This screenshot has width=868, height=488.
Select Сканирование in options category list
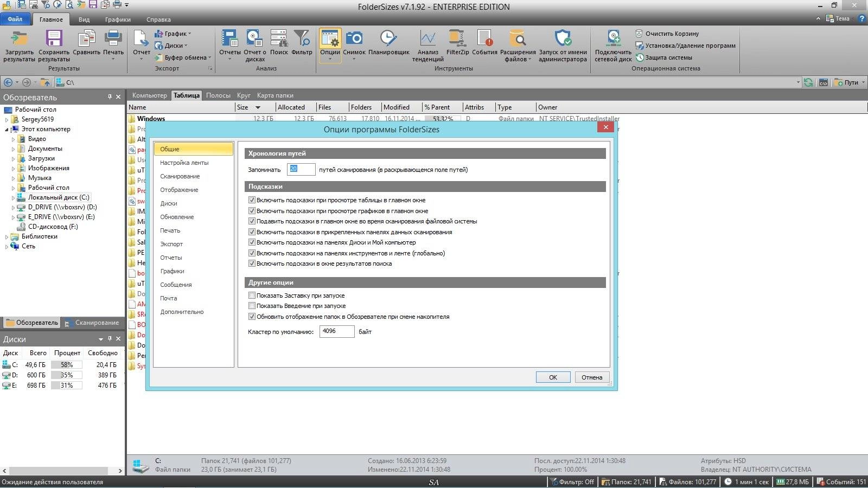pos(193,176)
